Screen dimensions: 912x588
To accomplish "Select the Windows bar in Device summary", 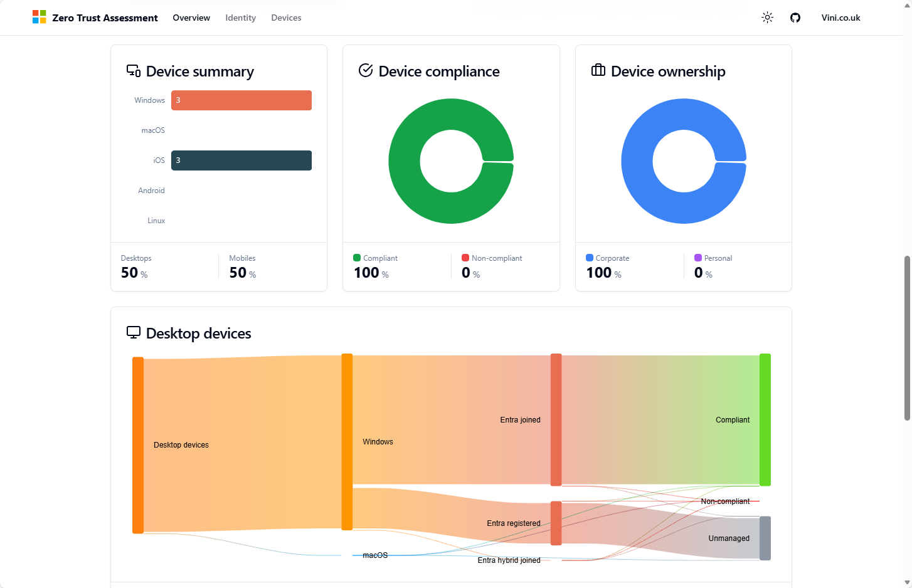I will [x=241, y=100].
